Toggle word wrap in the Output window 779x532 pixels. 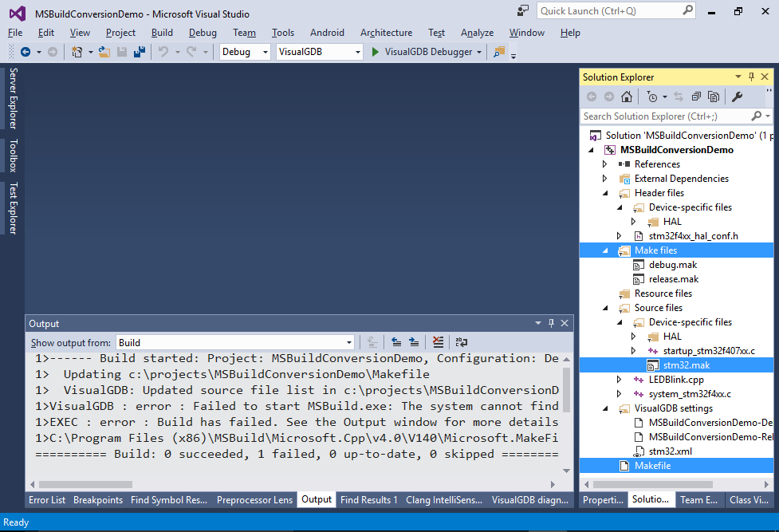(x=462, y=342)
